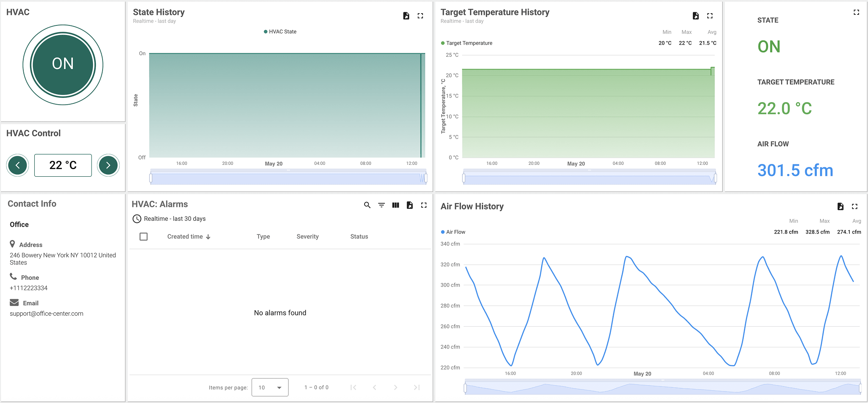Expand the STATE widget to fullscreen

pyautogui.click(x=856, y=12)
